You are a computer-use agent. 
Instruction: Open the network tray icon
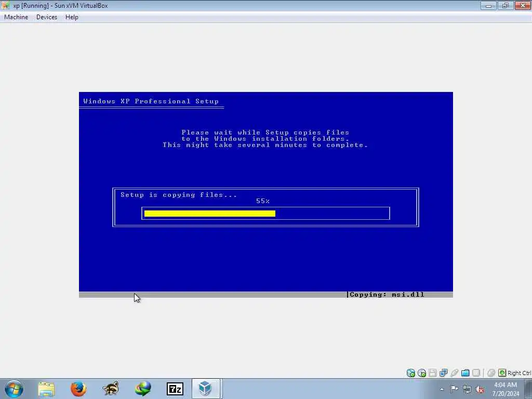click(x=467, y=389)
